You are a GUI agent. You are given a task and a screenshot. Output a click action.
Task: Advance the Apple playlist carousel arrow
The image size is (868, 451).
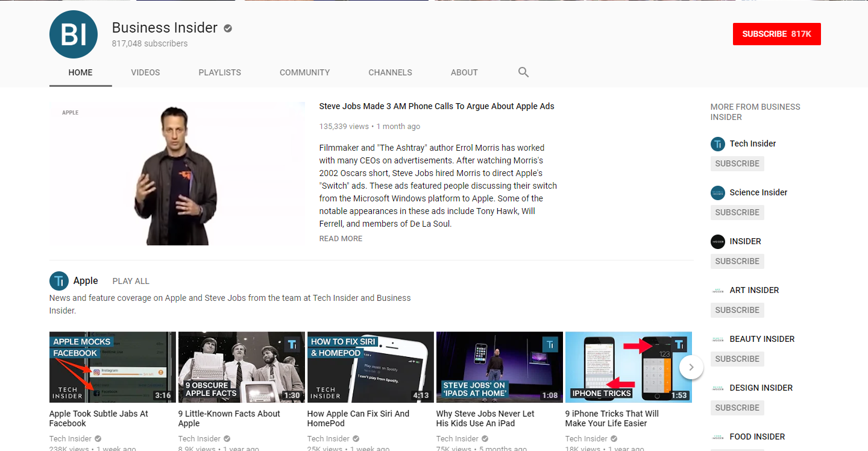(691, 367)
